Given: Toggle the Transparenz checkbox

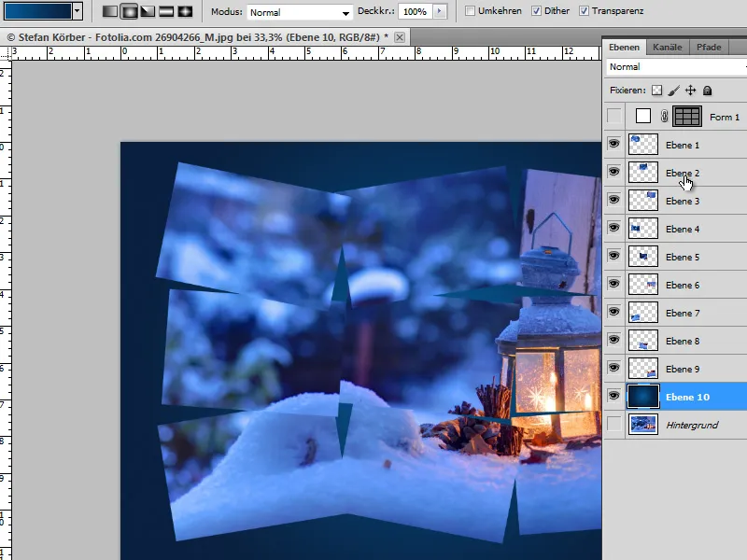Looking at the screenshot, I should (x=584, y=12).
